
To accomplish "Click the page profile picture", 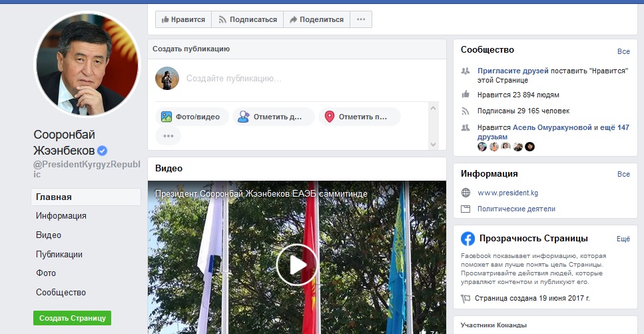I will 87,64.
